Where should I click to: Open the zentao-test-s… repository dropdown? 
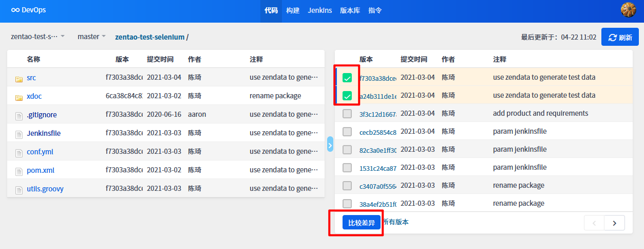(37, 37)
